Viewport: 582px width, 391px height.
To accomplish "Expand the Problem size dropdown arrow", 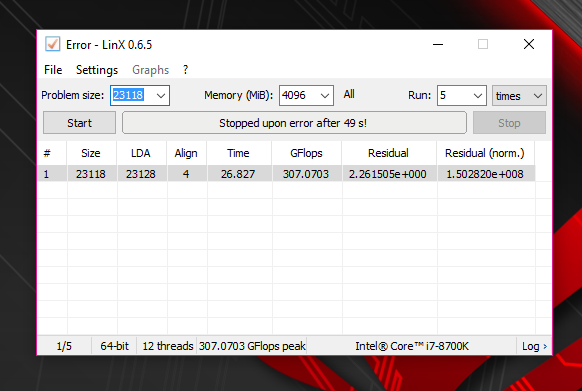I will (161, 96).
